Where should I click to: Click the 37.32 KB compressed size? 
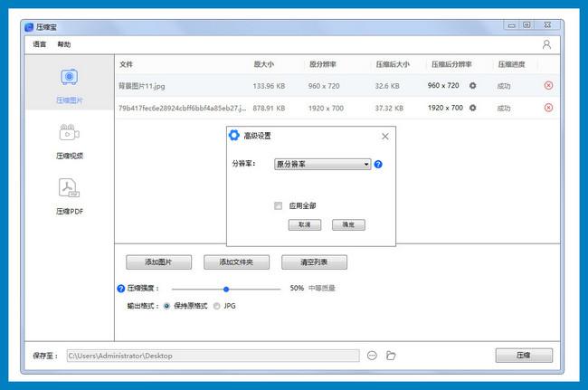389,108
